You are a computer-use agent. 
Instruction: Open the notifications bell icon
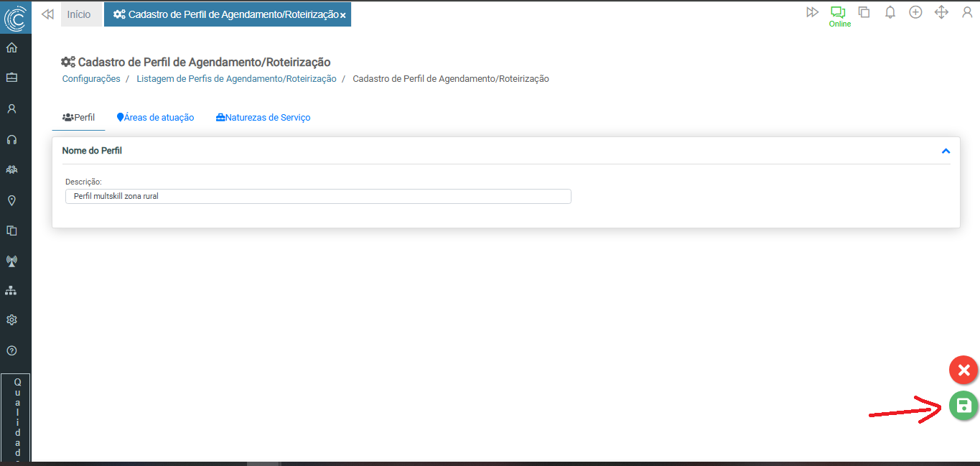point(890,12)
